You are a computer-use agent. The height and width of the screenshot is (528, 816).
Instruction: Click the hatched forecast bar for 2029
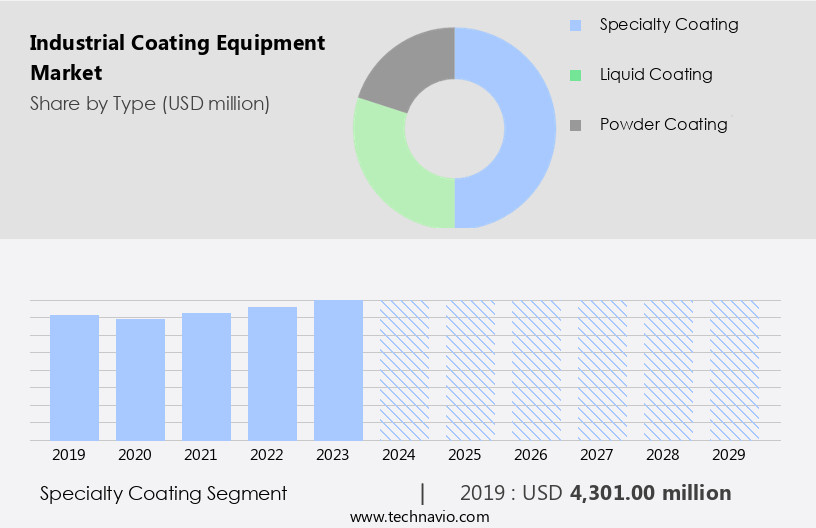tap(734, 370)
